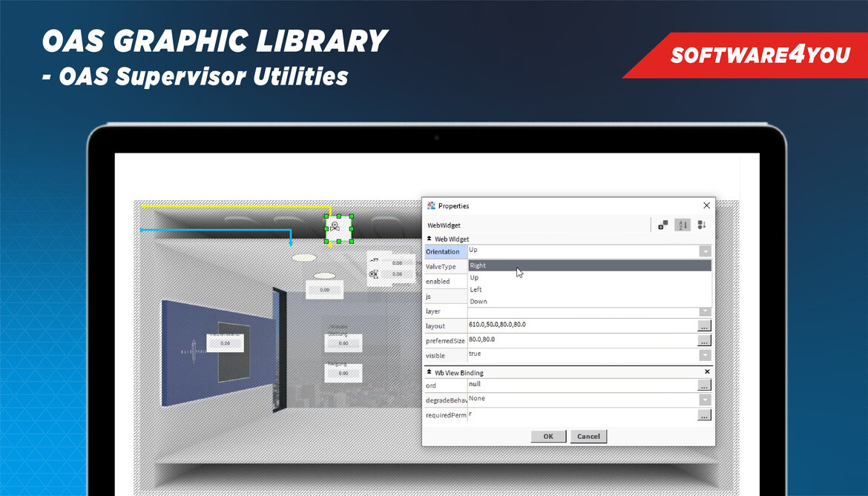The image size is (868, 496).
Task: Open the preferredSize ellipsis button
Action: point(704,341)
